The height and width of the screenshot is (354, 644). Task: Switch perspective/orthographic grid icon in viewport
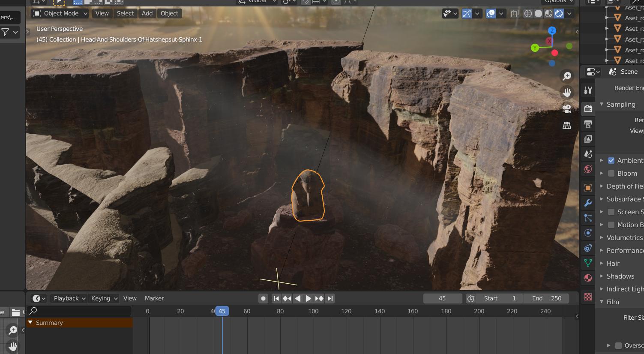(x=567, y=125)
